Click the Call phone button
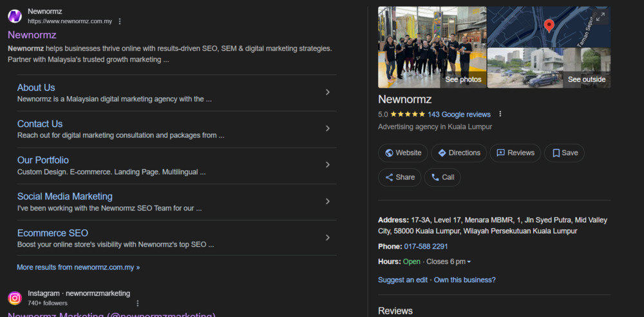 point(442,177)
